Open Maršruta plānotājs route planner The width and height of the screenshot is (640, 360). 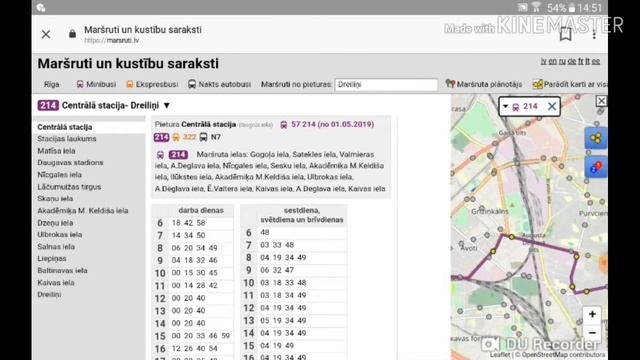pyautogui.click(x=484, y=84)
